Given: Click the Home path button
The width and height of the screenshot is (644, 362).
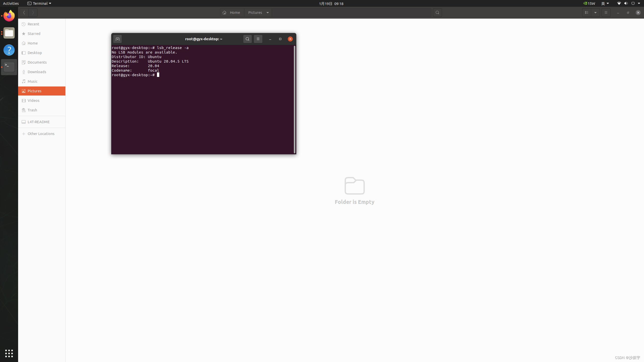Looking at the screenshot, I should tap(232, 13).
